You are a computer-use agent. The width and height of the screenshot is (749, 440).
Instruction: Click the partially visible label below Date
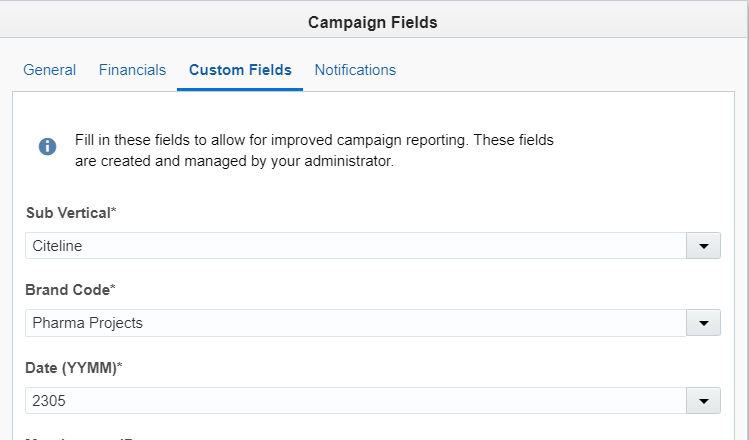click(x=80, y=437)
